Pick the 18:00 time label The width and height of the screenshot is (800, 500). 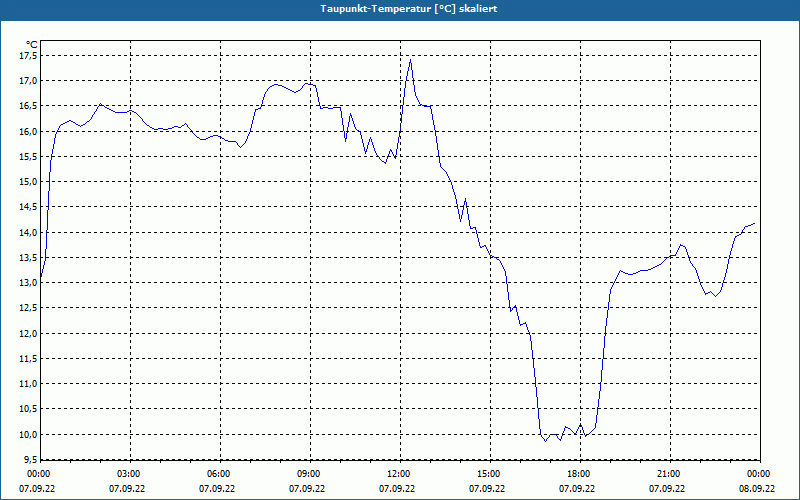click(x=580, y=474)
